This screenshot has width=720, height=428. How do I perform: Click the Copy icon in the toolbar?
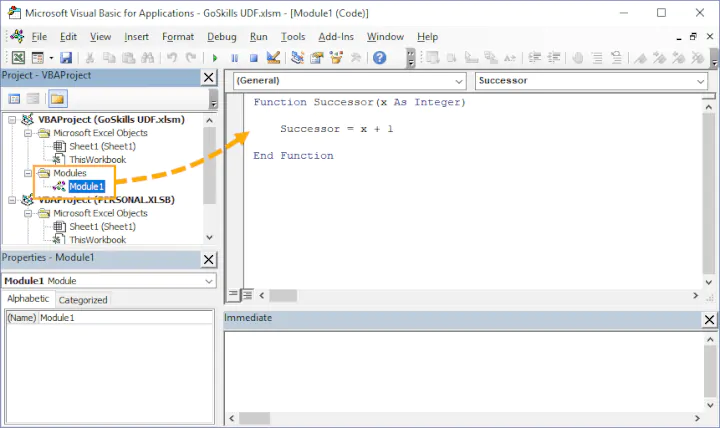tap(109, 58)
